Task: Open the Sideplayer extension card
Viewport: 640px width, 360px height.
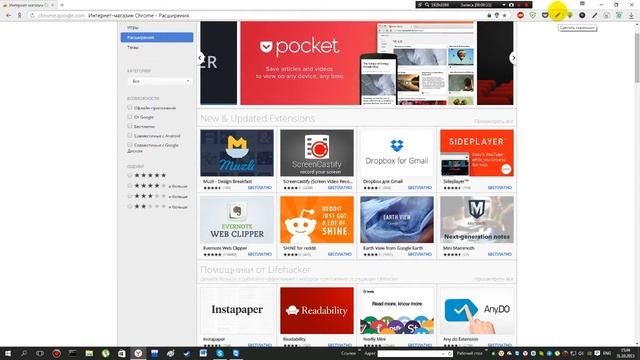Action: (477, 160)
